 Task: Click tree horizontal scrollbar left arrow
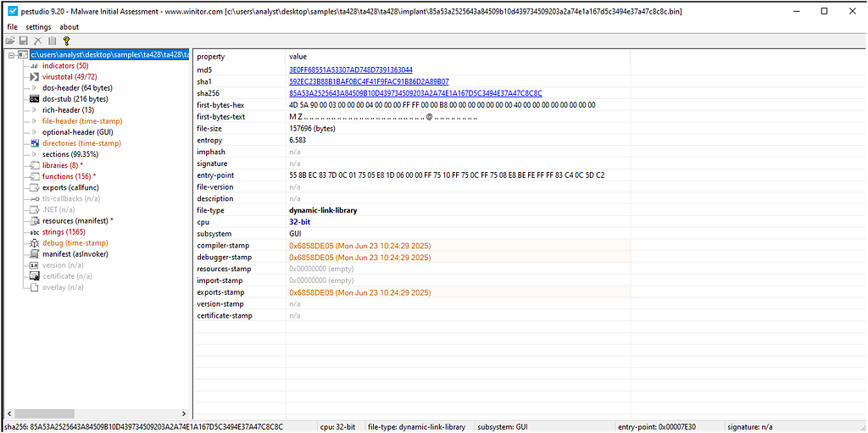[x=10, y=414]
